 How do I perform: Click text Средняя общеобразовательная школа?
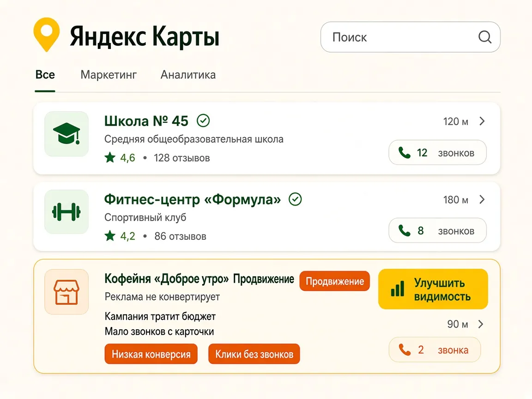pyautogui.click(x=194, y=139)
